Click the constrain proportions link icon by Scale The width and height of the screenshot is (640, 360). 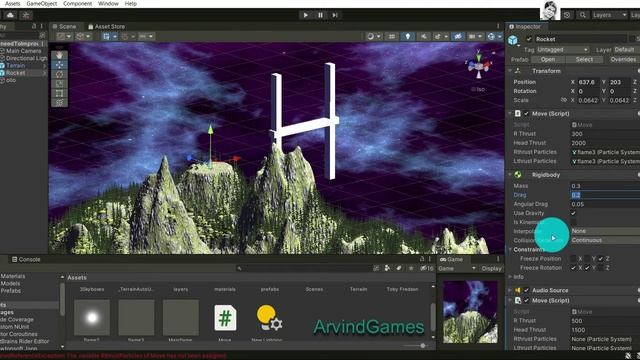(x=564, y=100)
